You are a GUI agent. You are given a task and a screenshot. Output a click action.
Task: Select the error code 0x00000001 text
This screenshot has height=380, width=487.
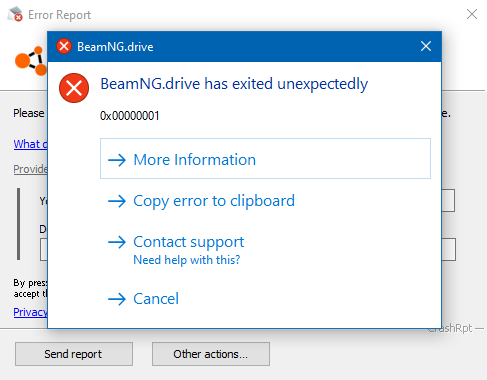(130, 116)
